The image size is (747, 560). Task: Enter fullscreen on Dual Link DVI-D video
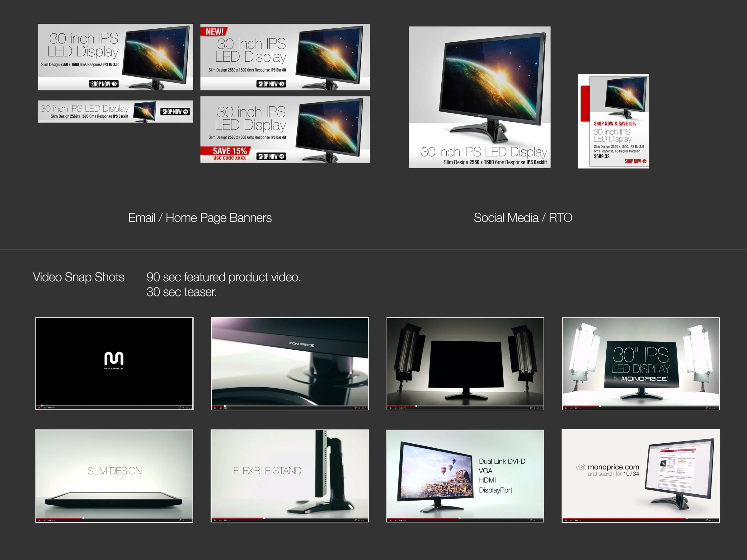click(x=542, y=520)
